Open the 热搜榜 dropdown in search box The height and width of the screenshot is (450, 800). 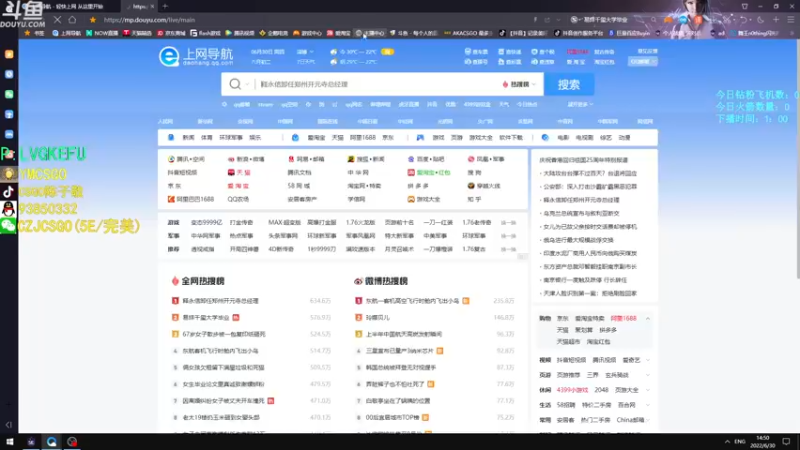pyautogui.click(x=519, y=84)
